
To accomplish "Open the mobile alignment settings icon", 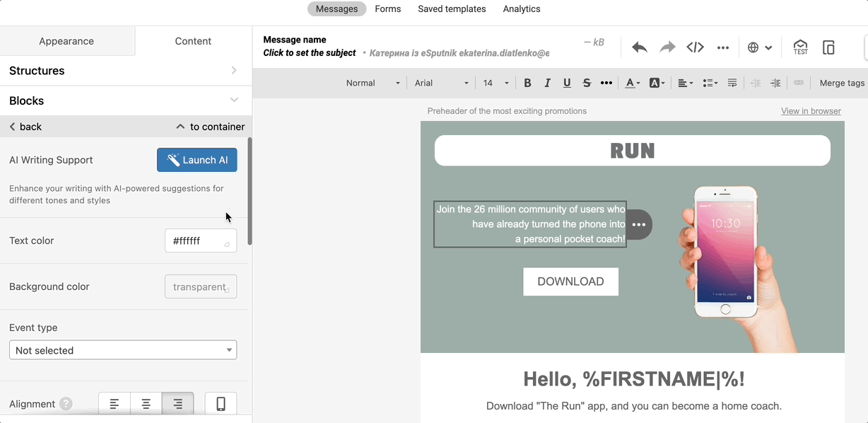I will 221,404.
